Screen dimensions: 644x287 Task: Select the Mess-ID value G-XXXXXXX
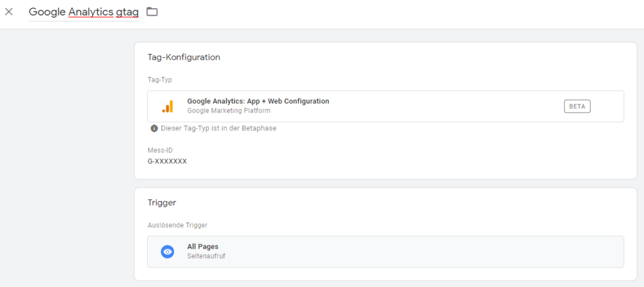pos(167,161)
